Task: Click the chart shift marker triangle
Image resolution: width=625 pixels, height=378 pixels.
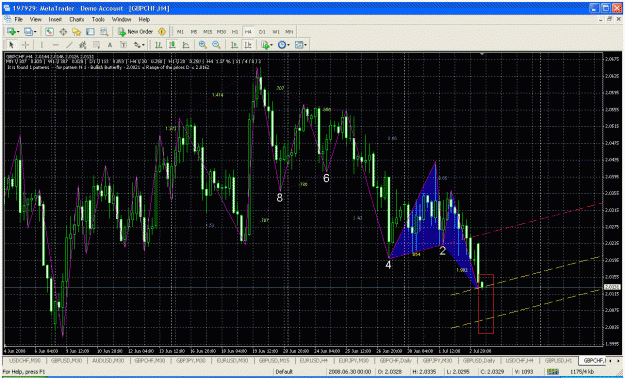Action: (x=482, y=53)
